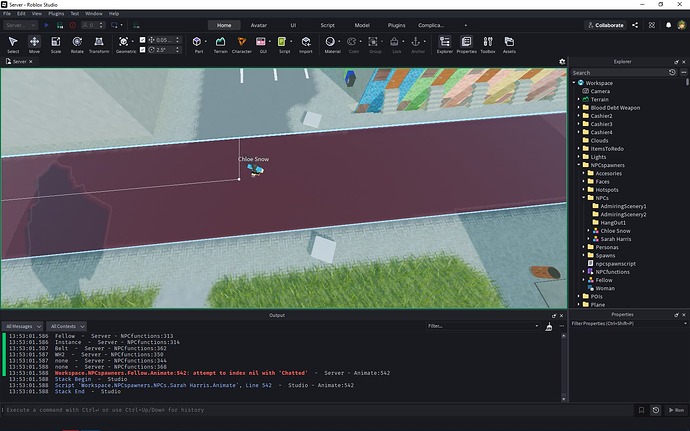
Task: Open the Toolbox panel
Action: [x=488, y=44]
